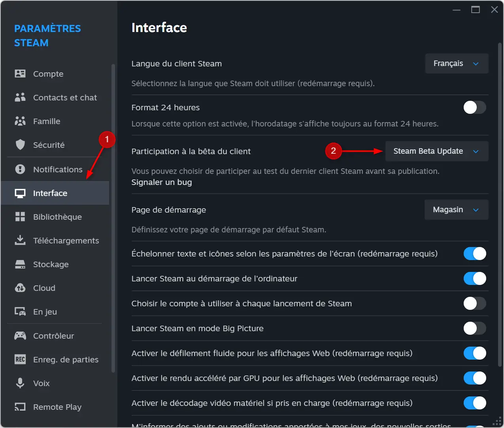
Task: Toggle rendu accéléré par GPU switch
Action: [x=475, y=378]
